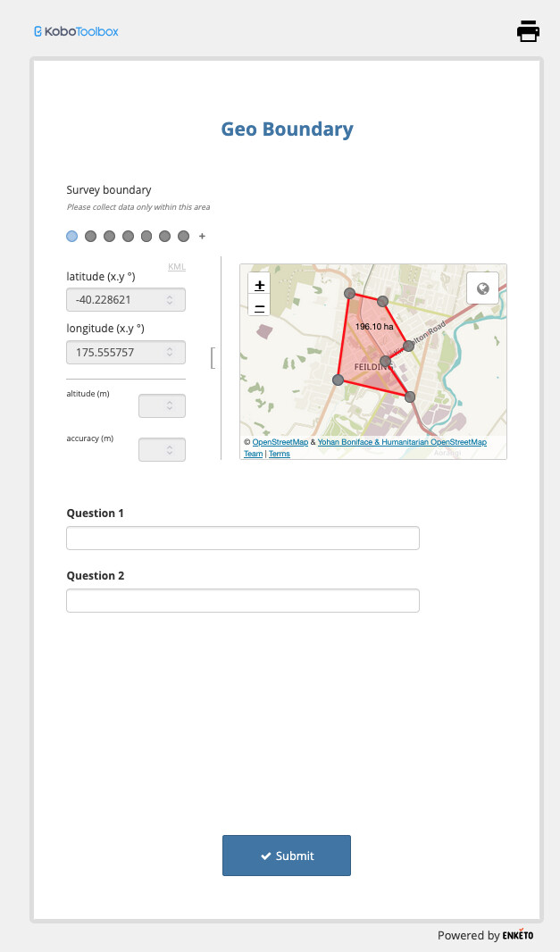Screen dimensions: 560x952
Task: Click the latitude field stepper arrows
Action: click(170, 300)
